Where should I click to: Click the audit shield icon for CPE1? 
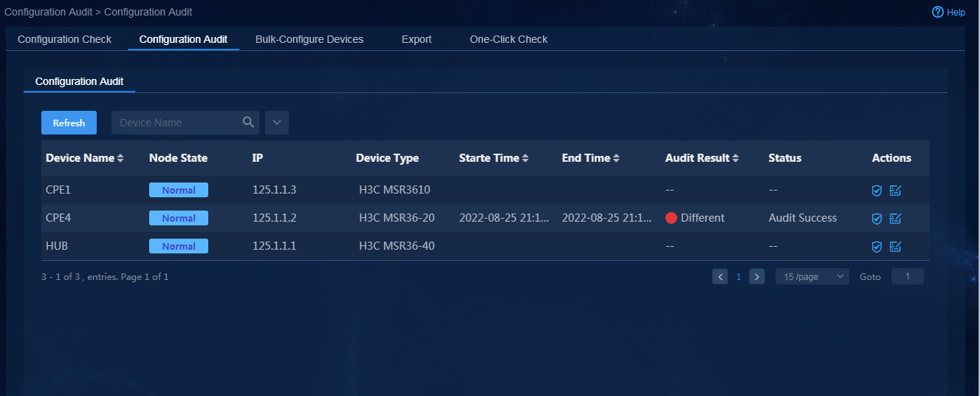click(x=877, y=191)
